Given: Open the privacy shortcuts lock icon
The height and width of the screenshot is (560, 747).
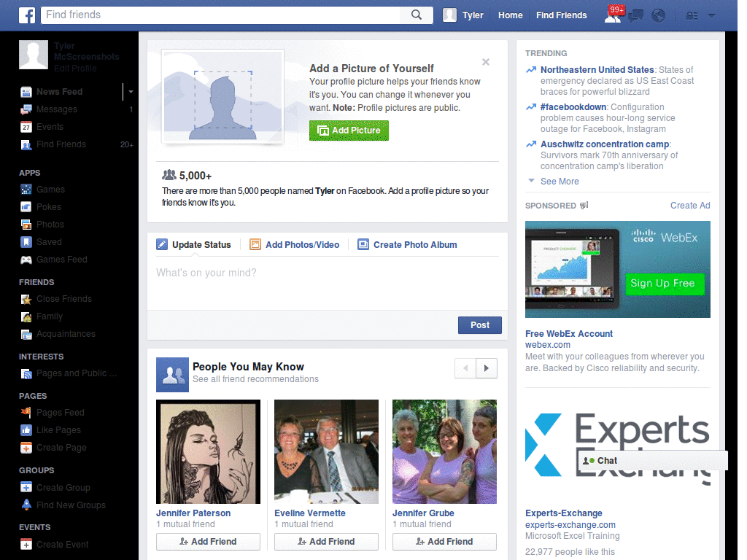Looking at the screenshot, I should point(692,16).
